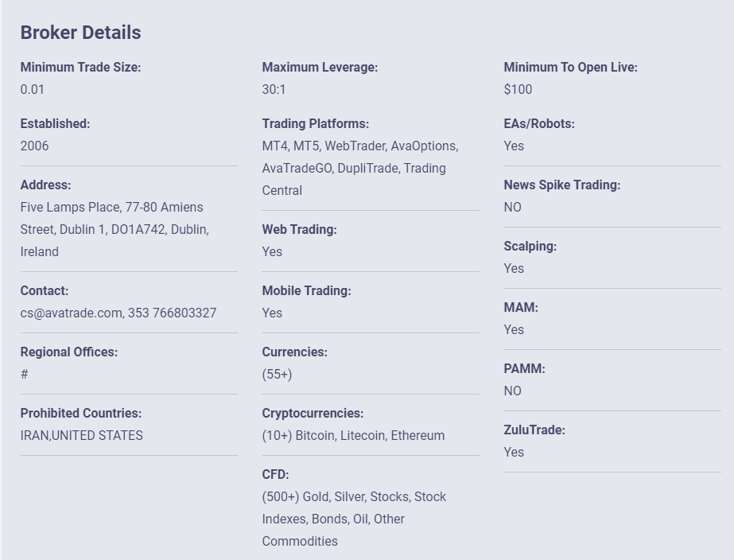The image size is (734, 560).
Task: Click the Regional Offices # value
Action: coord(25,374)
